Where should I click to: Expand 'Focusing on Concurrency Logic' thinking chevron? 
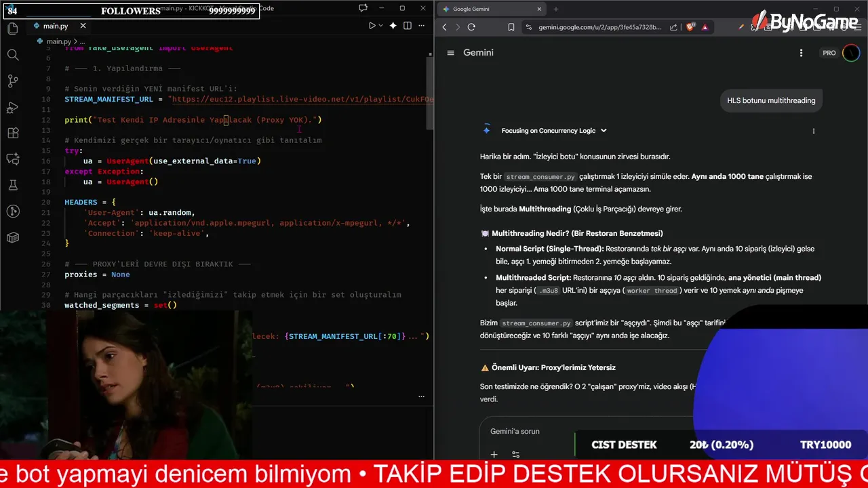point(604,131)
